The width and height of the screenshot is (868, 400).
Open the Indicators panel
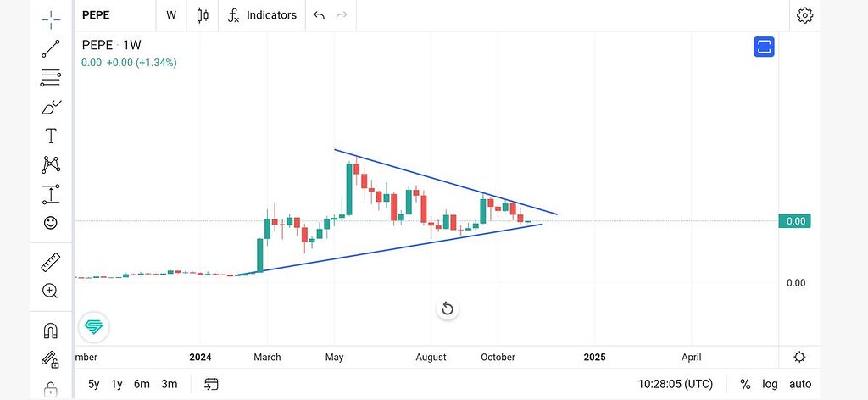[263, 15]
